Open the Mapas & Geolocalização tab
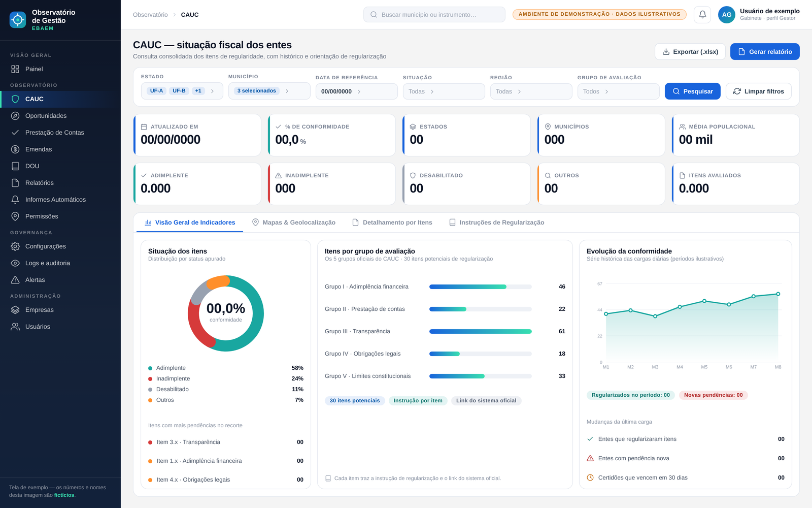Viewport: 812px width, 508px height. (294, 223)
